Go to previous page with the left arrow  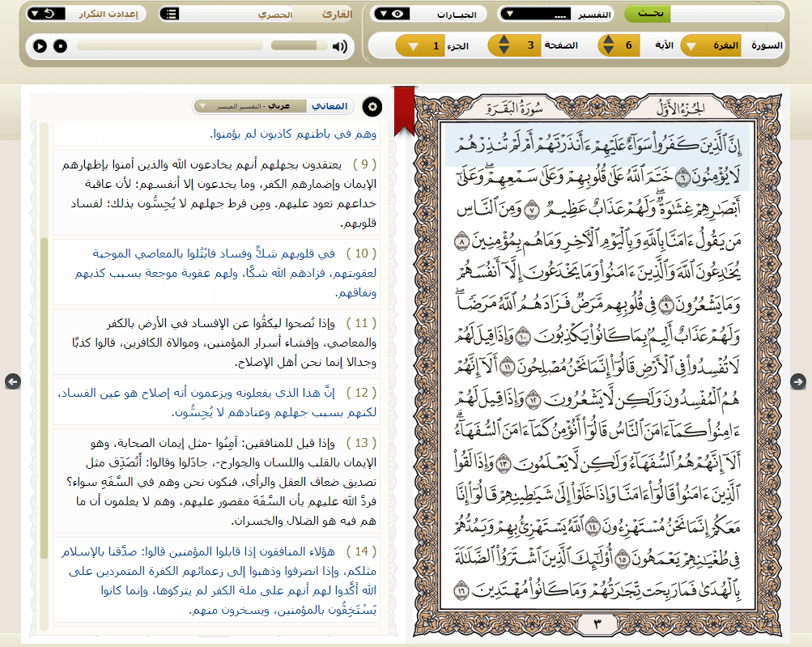tap(13, 381)
